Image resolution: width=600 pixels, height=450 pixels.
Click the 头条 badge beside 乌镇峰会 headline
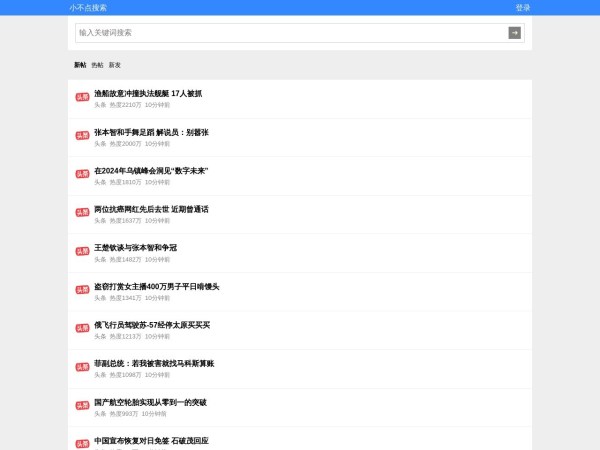[x=82, y=175]
